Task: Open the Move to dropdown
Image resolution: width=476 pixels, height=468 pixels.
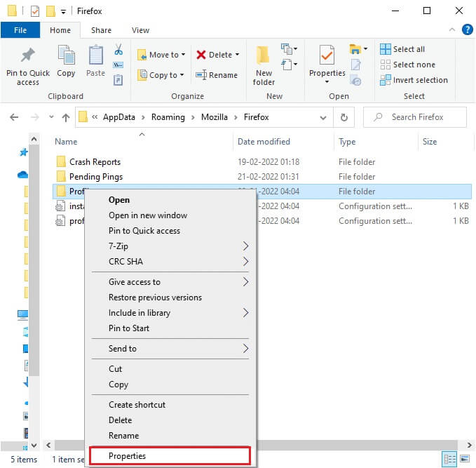Action: 161,55
